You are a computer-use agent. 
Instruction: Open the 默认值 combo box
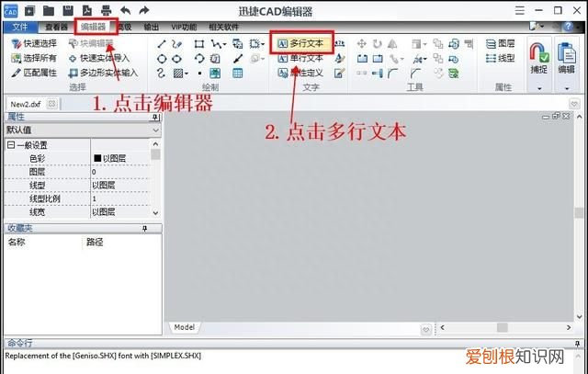click(83, 130)
